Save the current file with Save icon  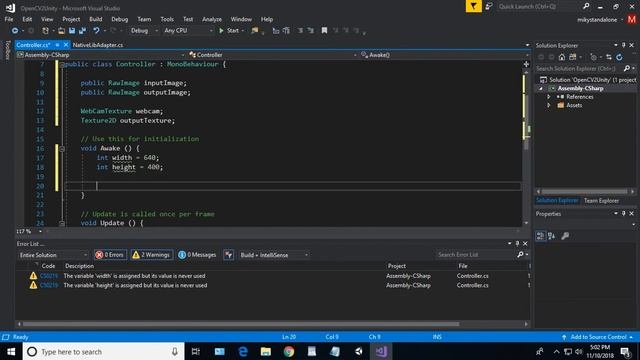point(72,31)
